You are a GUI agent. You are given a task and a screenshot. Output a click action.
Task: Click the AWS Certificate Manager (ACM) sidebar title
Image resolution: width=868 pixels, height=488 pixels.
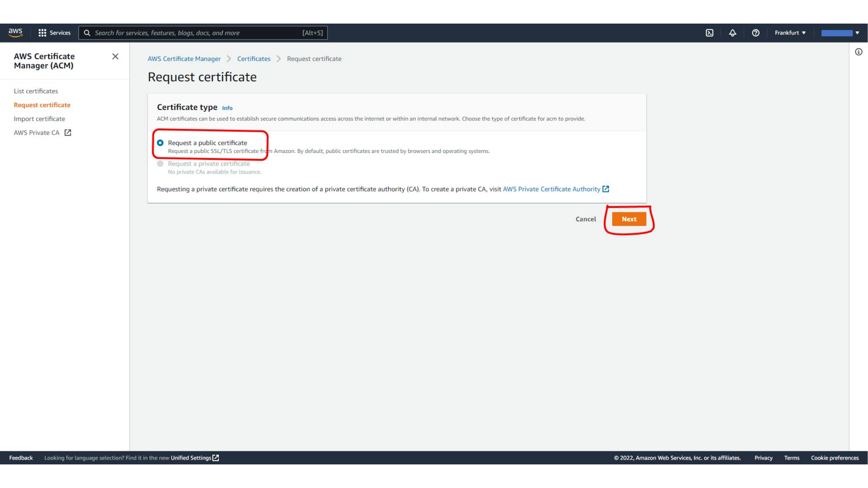click(44, 61)
